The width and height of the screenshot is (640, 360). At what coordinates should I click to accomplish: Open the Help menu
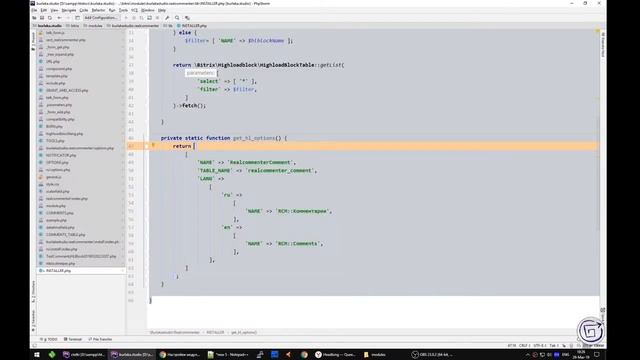(162, 10)
